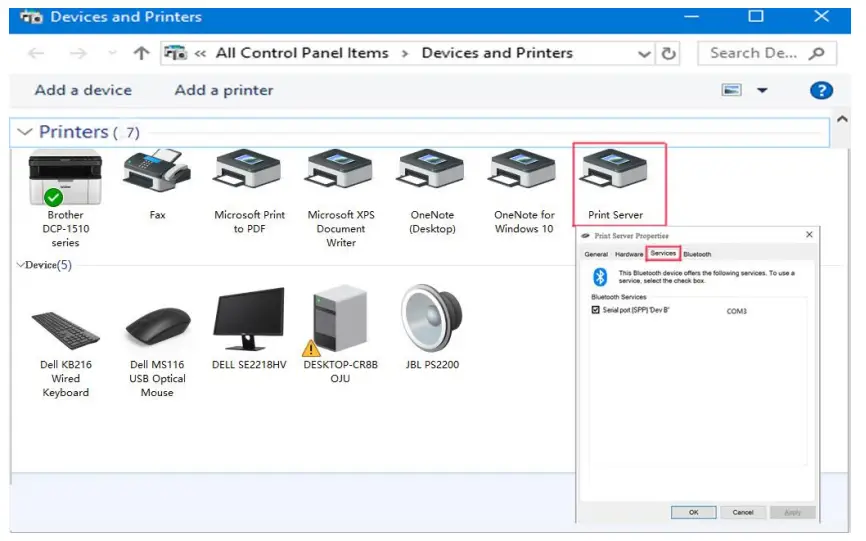The width and height of the screenshot is (866, 541).
Task: Click the Refresh button in address bar
Action: [668, 54]
